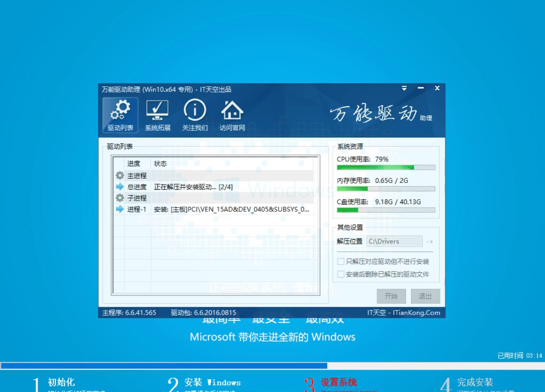
Task: Select the 进程-1 arrow icon
Action: pyautogui.click(x=120, y=209)
